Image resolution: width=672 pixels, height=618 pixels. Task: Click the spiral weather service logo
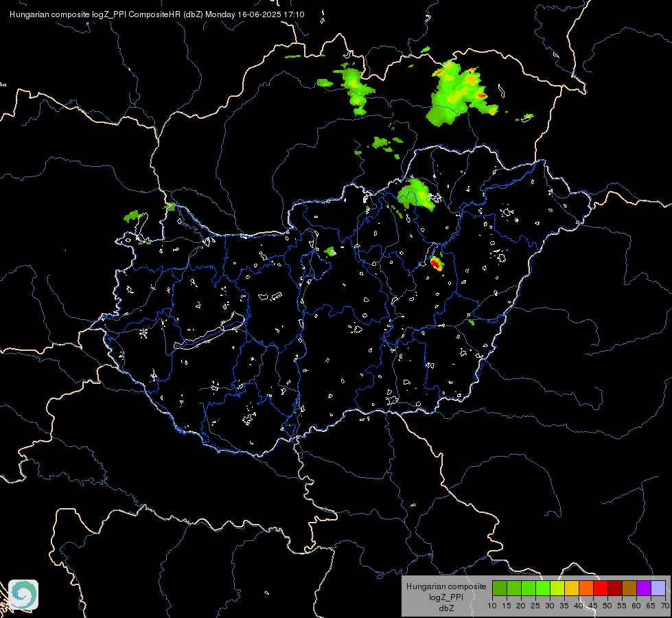[x=23, y=595]
